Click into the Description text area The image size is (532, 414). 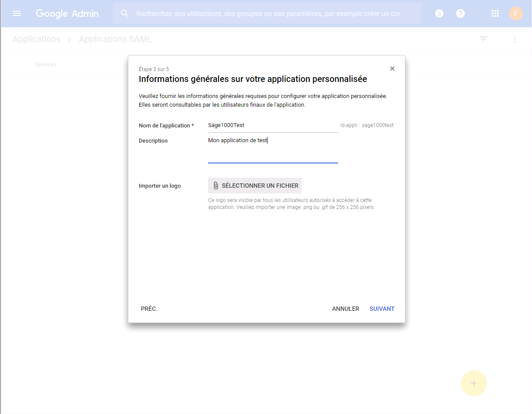(273, 150)
